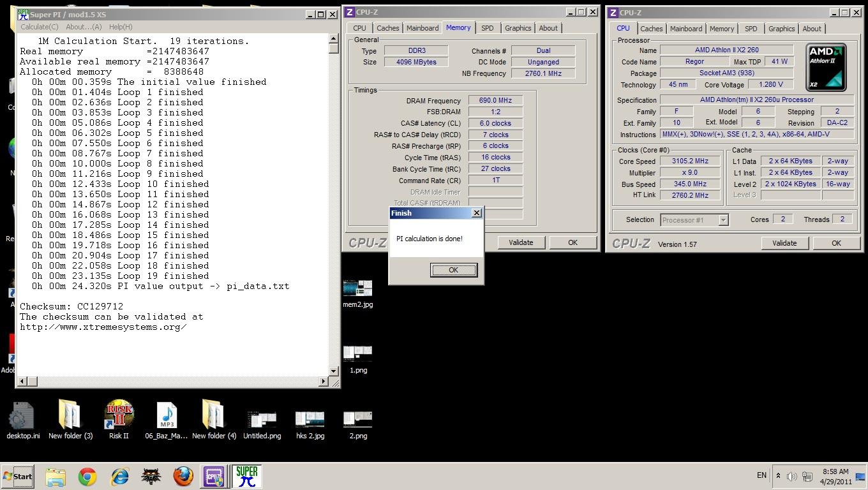Click NB Frequency value 2760.1 MHz
This screenshot has width=868, height=490.
click(543, 73)
